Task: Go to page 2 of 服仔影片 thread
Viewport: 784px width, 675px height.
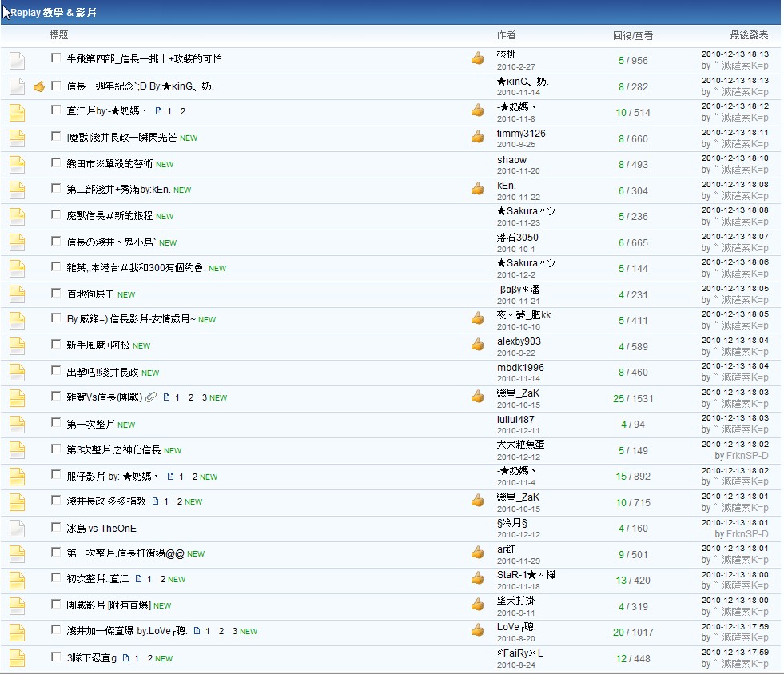Action: [195, 477]
